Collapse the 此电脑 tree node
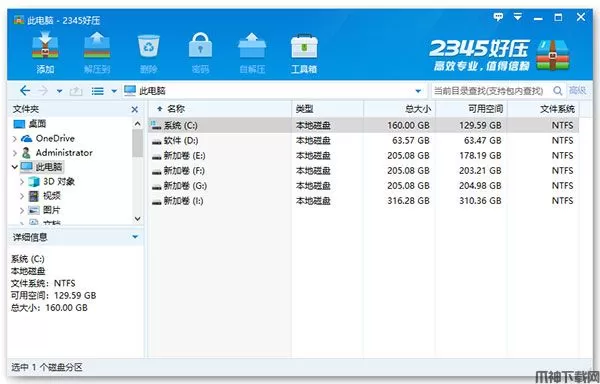This screenshot has height=384, width=600. coord(15,167)
